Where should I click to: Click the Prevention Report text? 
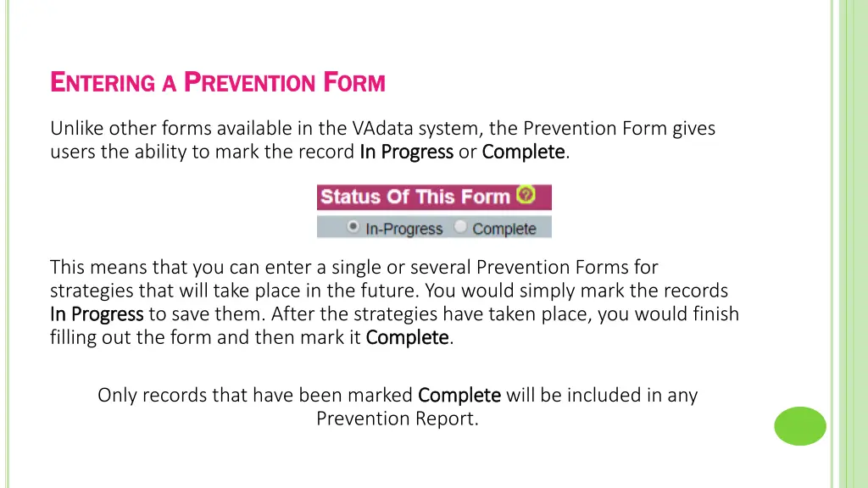click(x=397, y=419)
